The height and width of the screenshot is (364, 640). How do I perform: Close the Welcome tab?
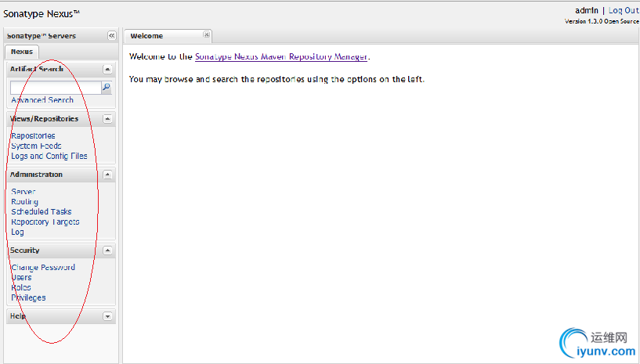207,35
